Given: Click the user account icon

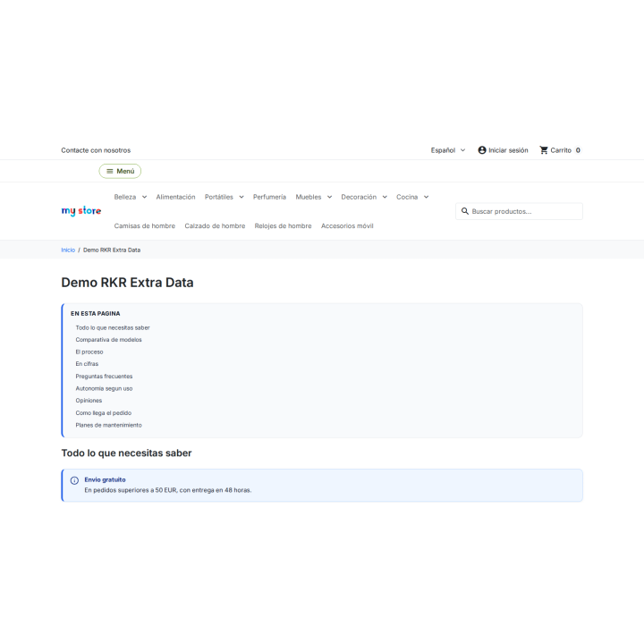Looking at the screenshot, I should point(482,150).
